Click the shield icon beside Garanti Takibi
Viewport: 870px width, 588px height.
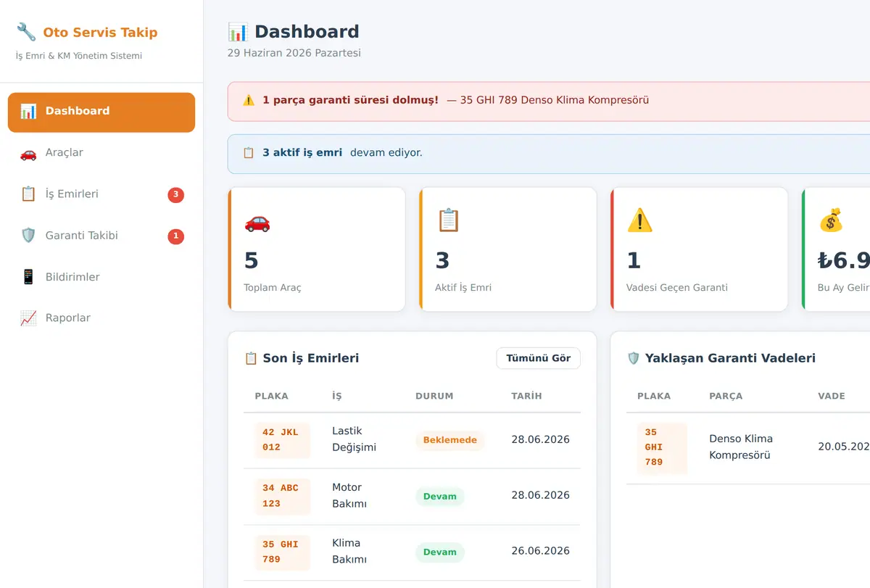28,236
